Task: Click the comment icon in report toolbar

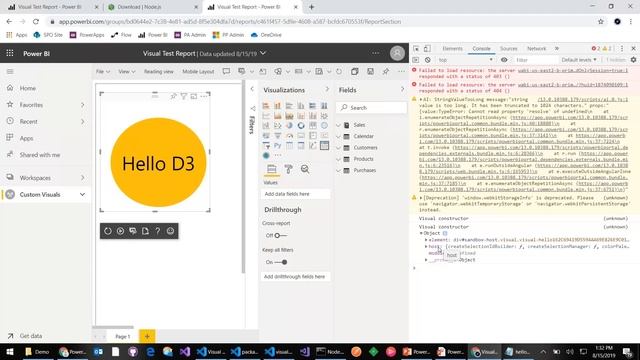Action: [x=226, y=71]
